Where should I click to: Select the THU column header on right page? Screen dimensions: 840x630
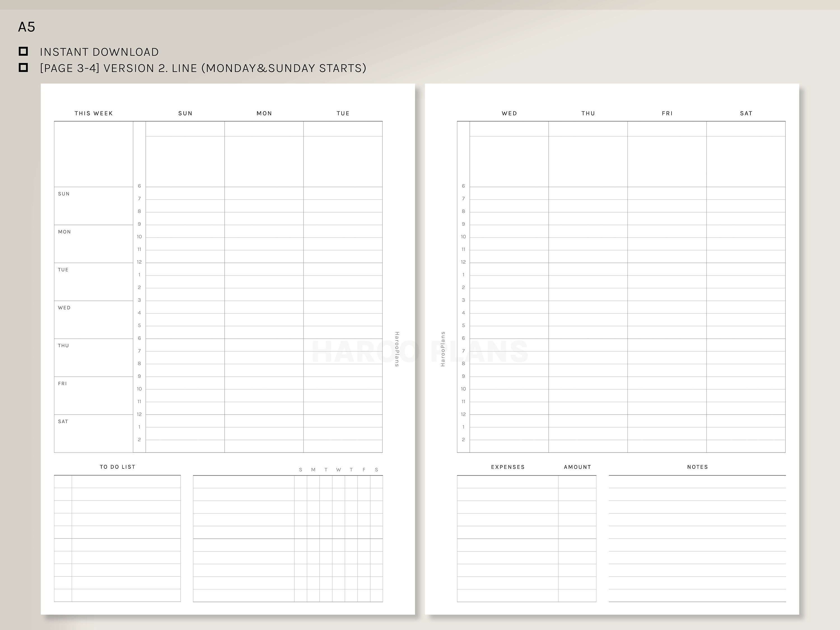(588, 113)
